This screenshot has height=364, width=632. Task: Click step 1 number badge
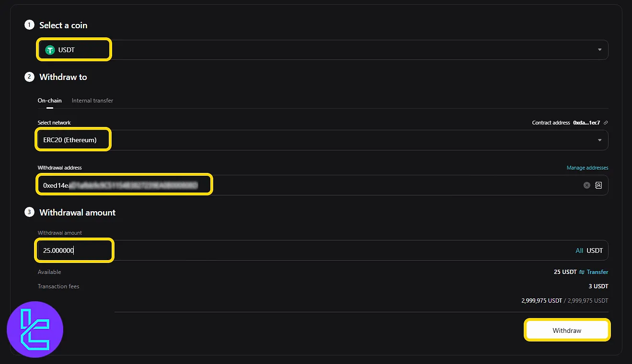pos(30,25)
